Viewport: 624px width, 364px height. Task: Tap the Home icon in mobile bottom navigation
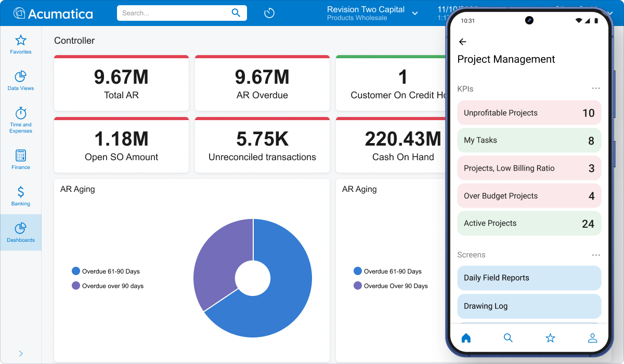[x=466, y=337]
